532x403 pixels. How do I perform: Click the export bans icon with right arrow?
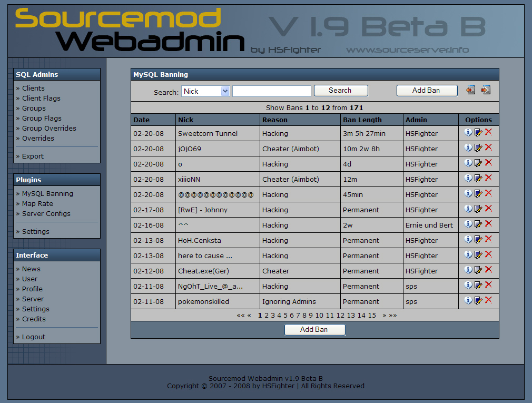click(x=486, y=90)
